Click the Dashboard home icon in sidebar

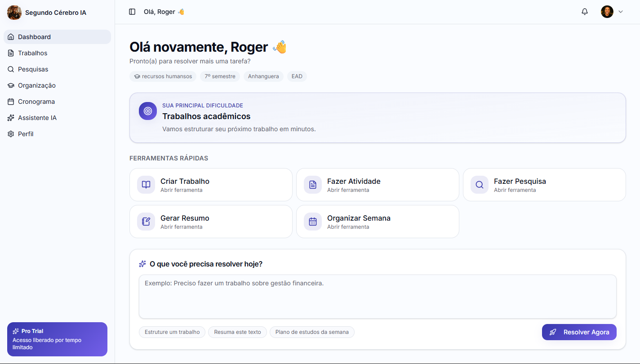(11, 37)
